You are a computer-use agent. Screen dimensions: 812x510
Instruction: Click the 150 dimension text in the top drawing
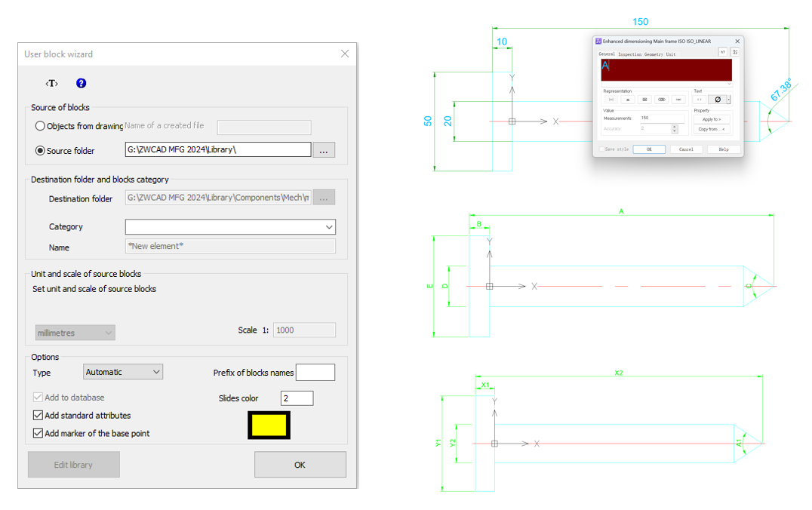640,22
